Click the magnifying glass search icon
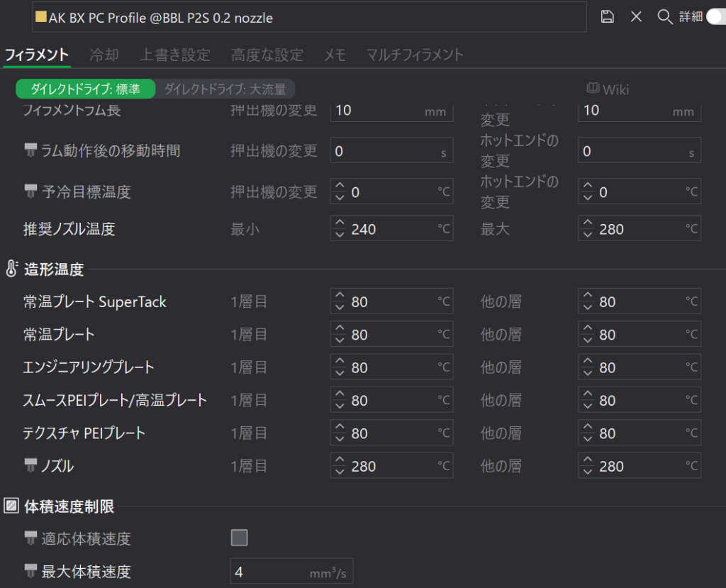The height and width of the screenshot is (588, 726). pos(664,17)
